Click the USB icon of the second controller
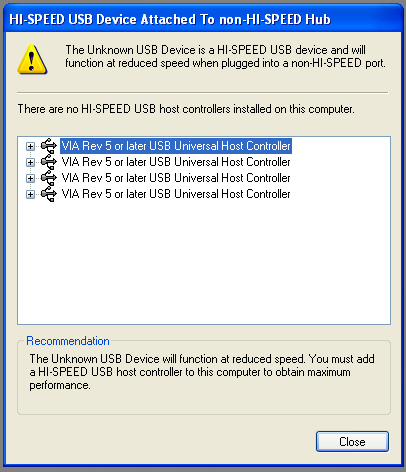This screenshot has height=472, width=406. tap(49, 162)
